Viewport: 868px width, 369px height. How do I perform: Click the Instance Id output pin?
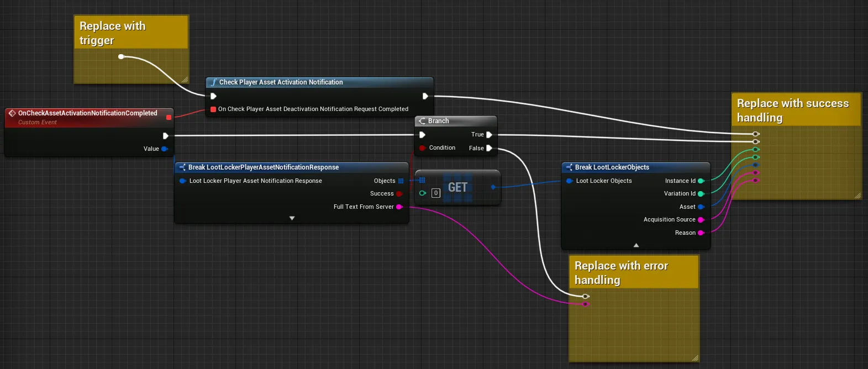coord(701,181)
